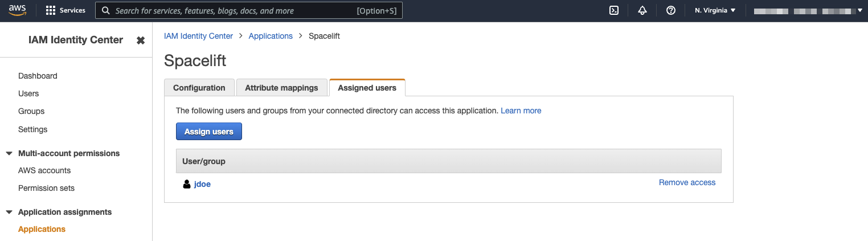Viewport: 868px width, 241px height.
Task: Switch to the Configuration tab
Action: pos(199,88)
